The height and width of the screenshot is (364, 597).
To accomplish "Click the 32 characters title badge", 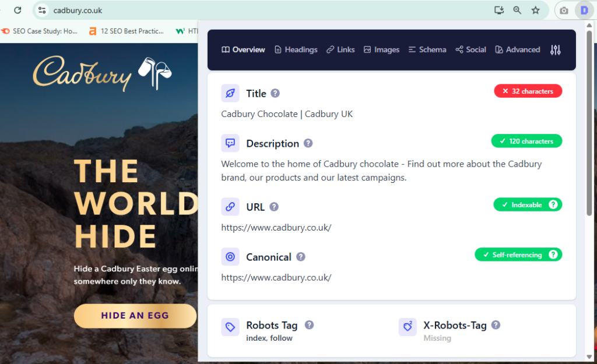I will [x=528, y=91].
